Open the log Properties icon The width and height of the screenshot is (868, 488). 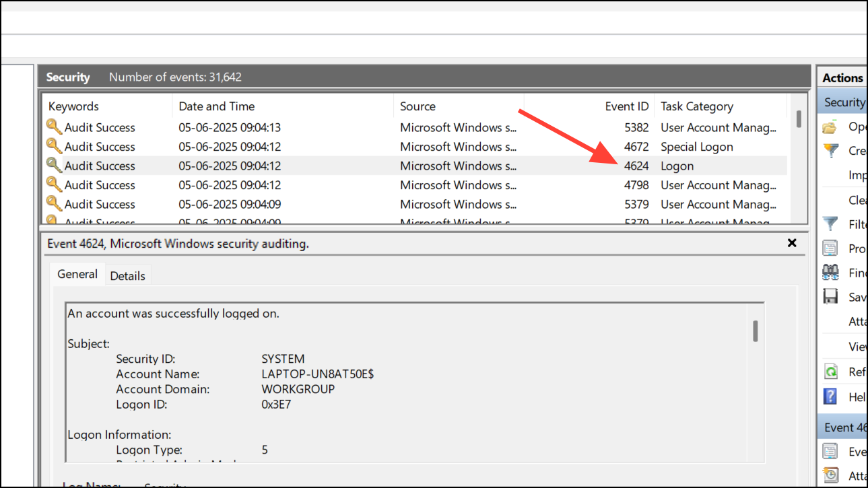coord(830,248)
